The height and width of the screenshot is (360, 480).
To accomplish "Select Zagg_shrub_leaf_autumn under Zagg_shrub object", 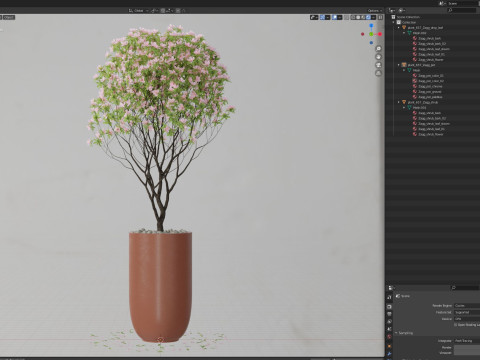I will point(434,124).
